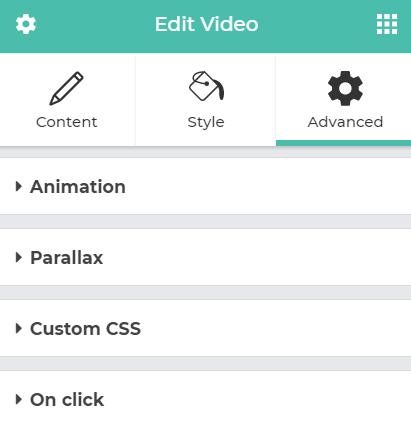The width and height of the screenshot is (411, 422).
Task: Click the teal underline beneath Advanced tab
Action: tap(343, 143)
